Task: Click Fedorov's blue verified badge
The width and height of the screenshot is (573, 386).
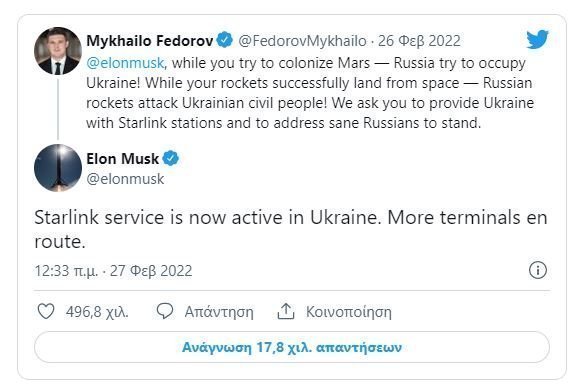Action: pyautogui.click(x=225, y=40)
